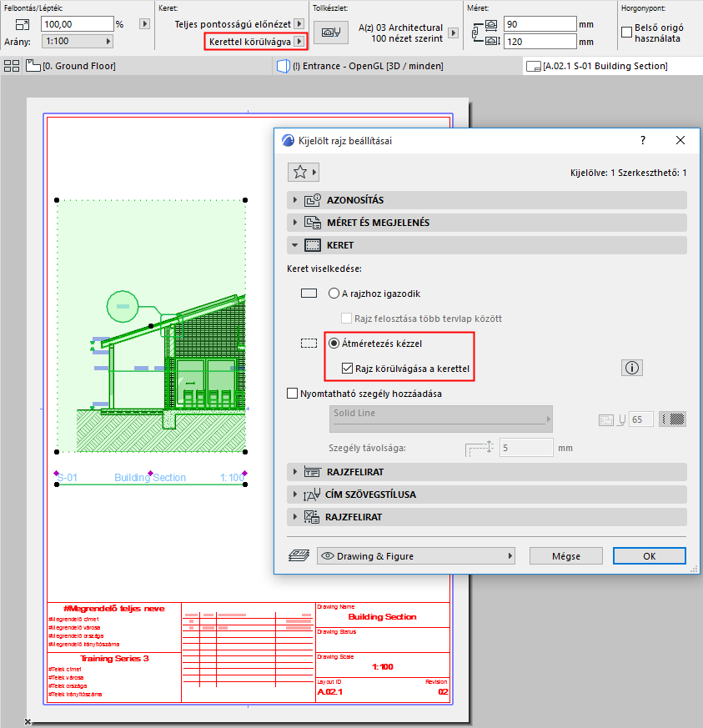
Task: Click the Mégse button
Action: 566,556
